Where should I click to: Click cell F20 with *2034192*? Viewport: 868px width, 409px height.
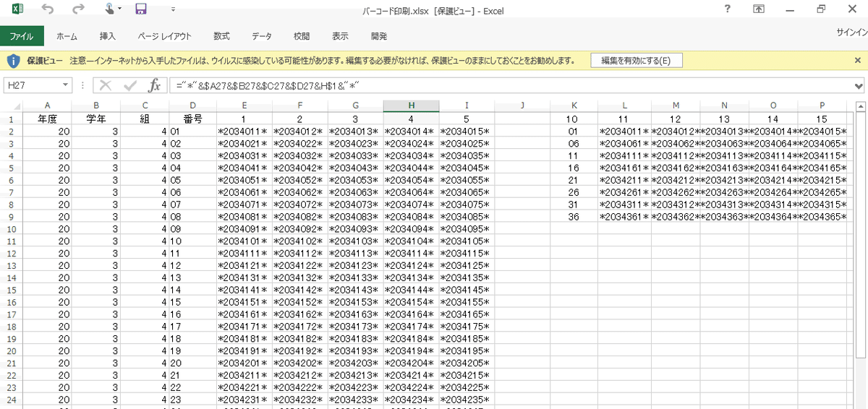click(299, 351)
